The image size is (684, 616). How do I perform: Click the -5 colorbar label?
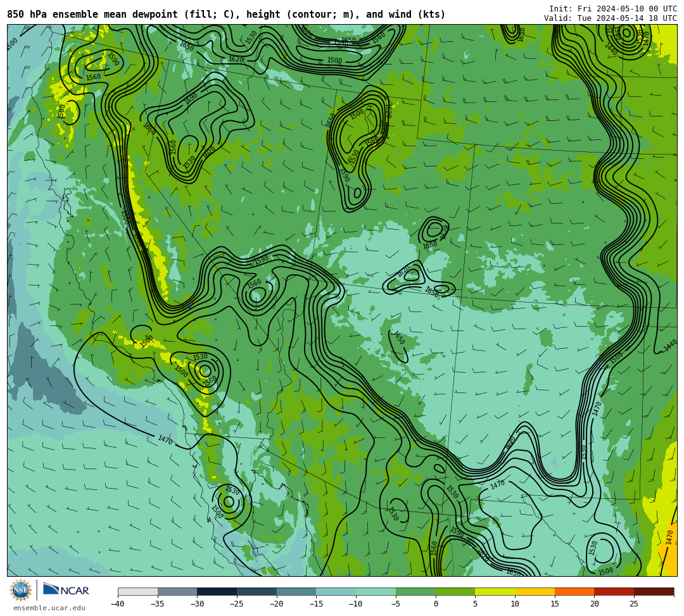tap(396, 604)
